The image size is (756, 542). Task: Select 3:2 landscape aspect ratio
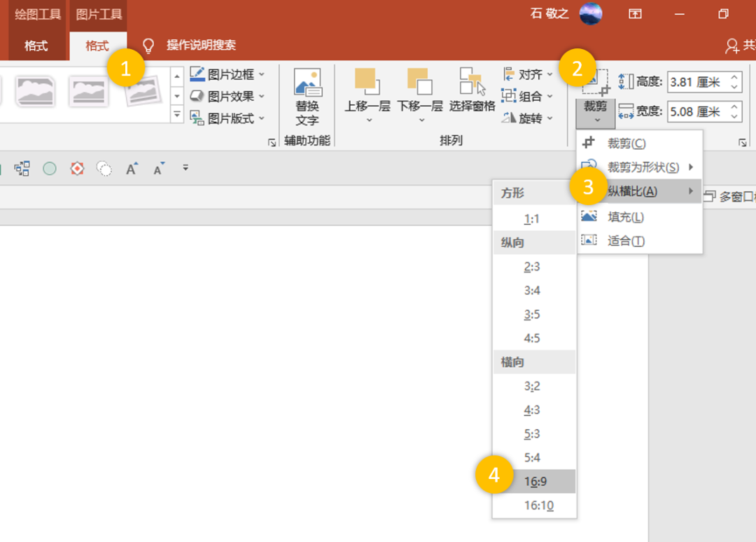[535, 387]
